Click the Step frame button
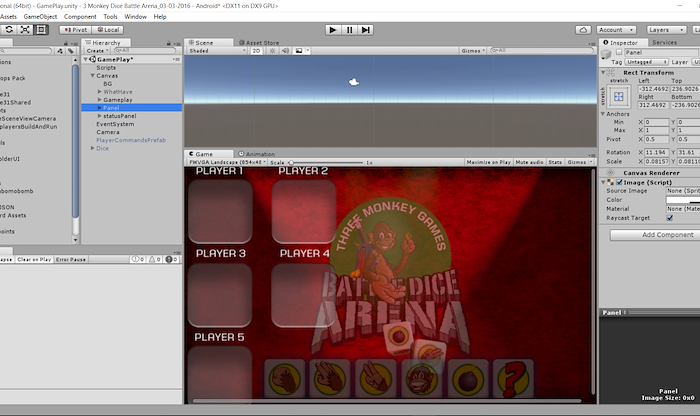Viewport: 700px width, 416px height. point(366,30)
